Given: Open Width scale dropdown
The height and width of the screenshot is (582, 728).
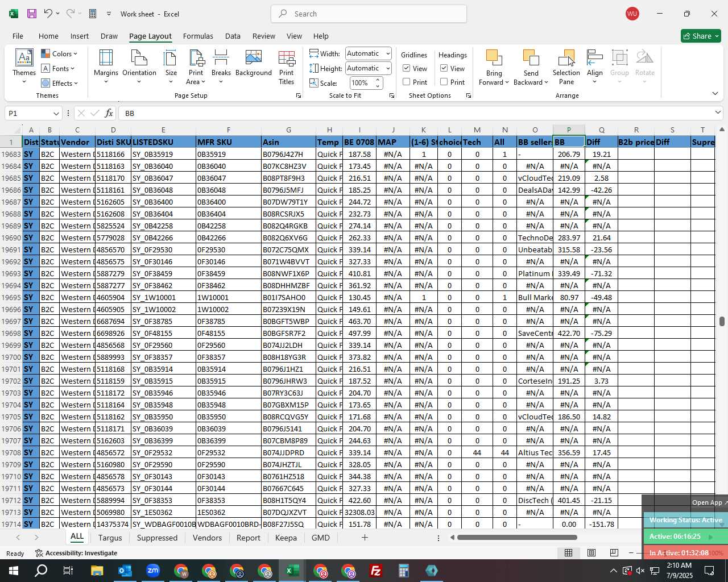Looking at the screenshot, I should tap(388, 53).
